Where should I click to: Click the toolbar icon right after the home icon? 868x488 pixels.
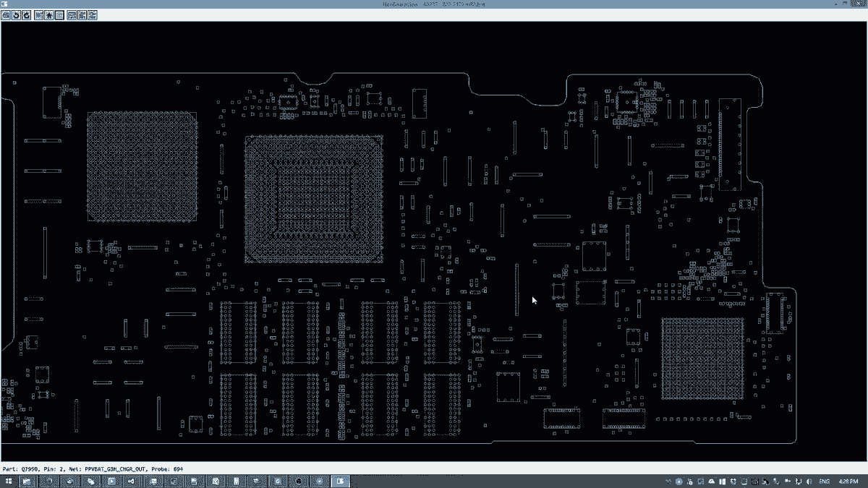[59, 14]
